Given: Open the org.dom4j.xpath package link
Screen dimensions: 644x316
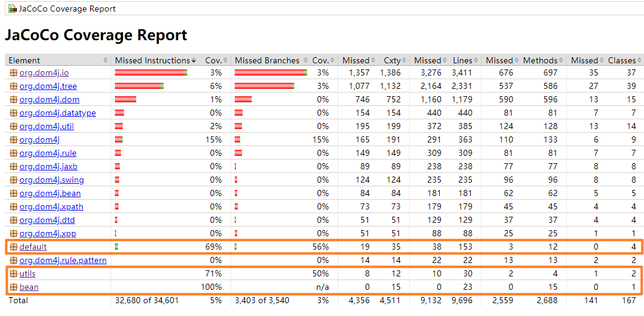Looking at the screenshot, I should [x=51, y=206].
